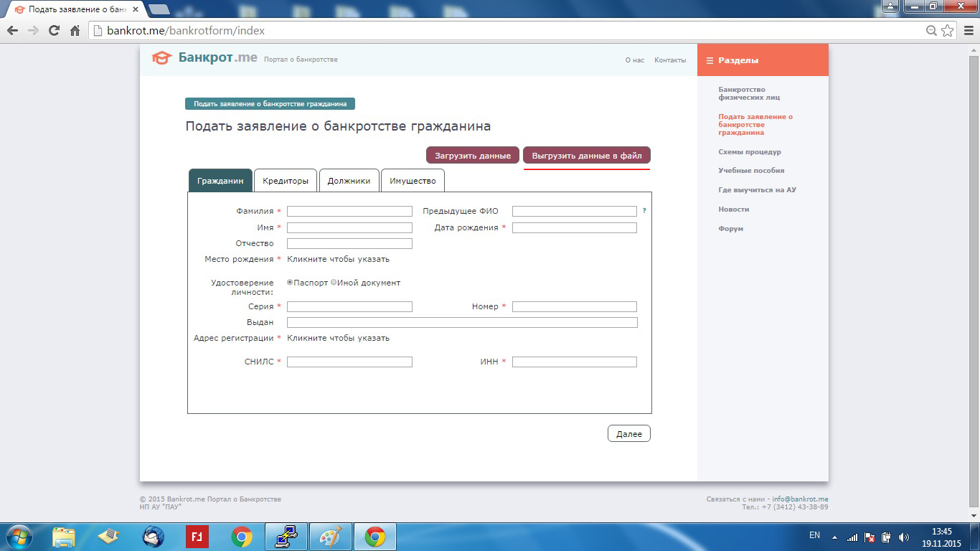The height and width of the screenshot is (551, 980).
Task: Bookmark this page with star icon
Action: (x=948, y=31)
